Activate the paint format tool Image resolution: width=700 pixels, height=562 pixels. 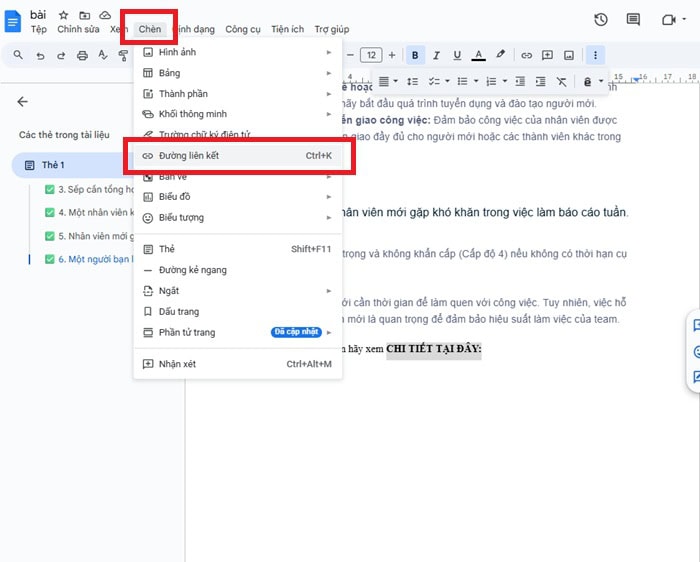(123, 55)
